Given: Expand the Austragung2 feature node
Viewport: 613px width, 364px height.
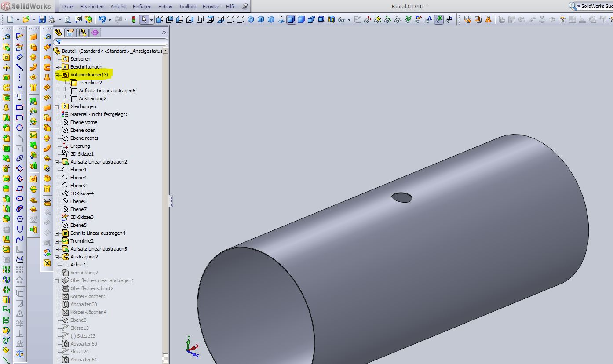Looking at the screenshot, I should pos(57,257).
